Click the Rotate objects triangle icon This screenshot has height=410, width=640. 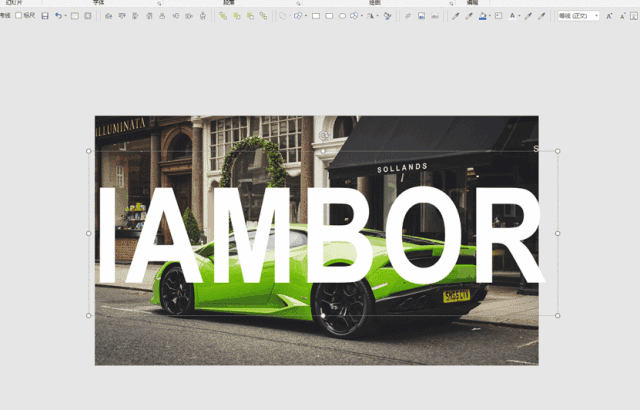click(x=370, y=16)
